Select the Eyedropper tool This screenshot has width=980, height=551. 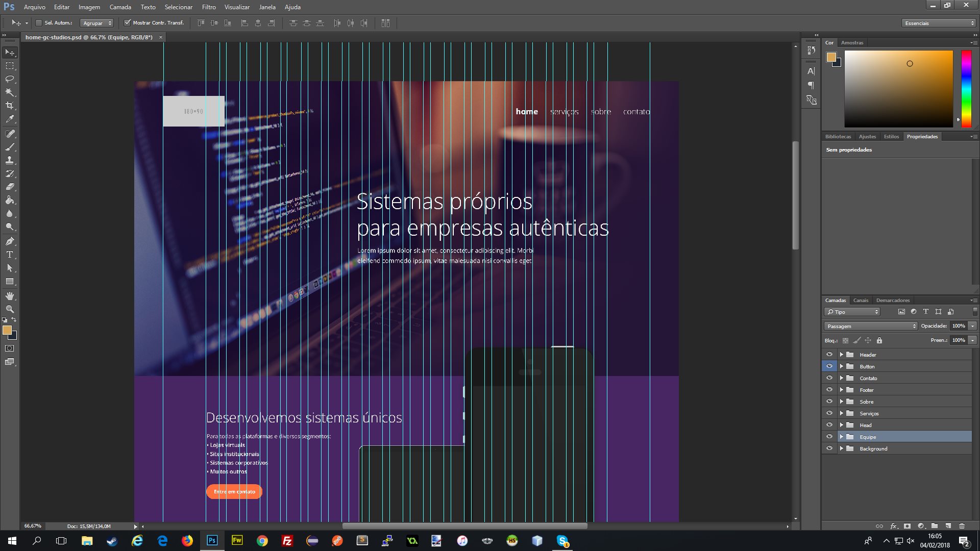click(x=10, y=119)
